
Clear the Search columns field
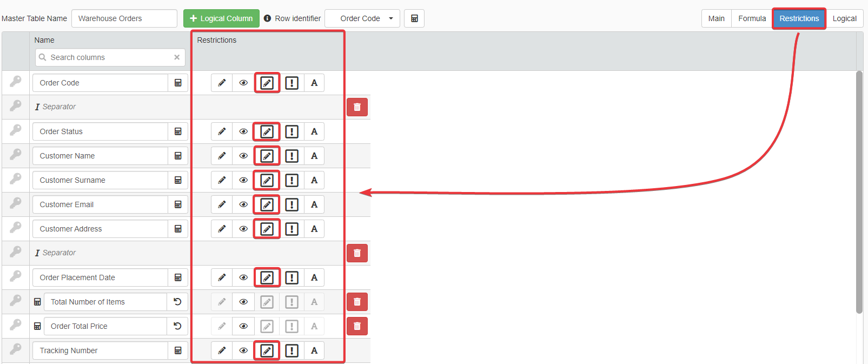click(177, 57)
